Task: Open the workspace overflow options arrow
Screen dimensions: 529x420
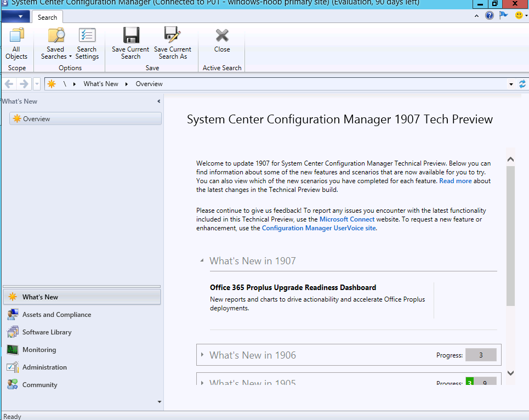Action: click(160, 402)
